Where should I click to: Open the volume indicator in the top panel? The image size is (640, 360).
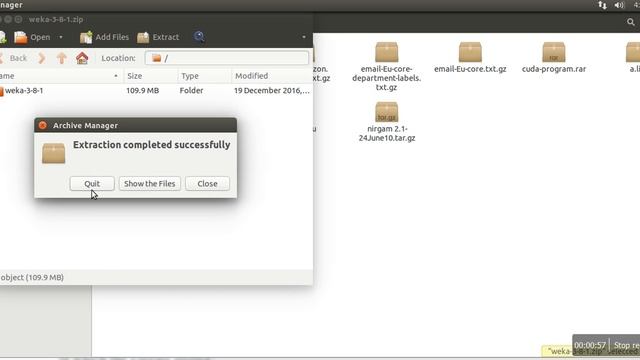coord(619,5)
